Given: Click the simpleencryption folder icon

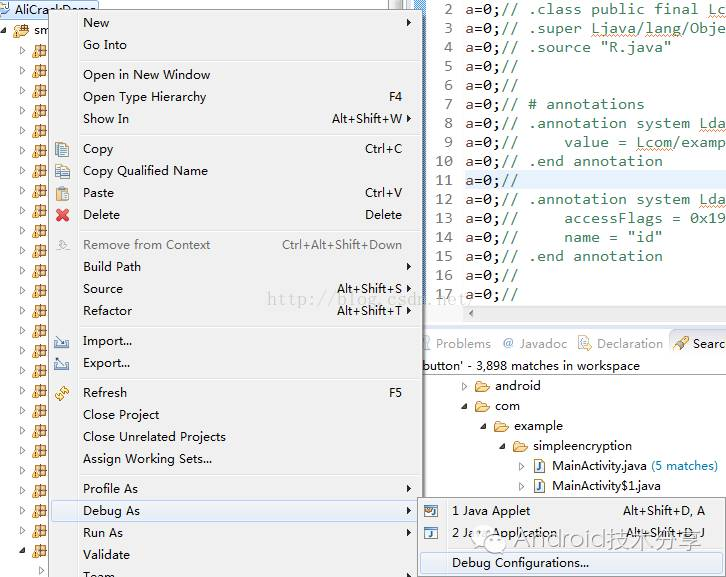Looking at the screenshot, I should (x=520, y=446).
